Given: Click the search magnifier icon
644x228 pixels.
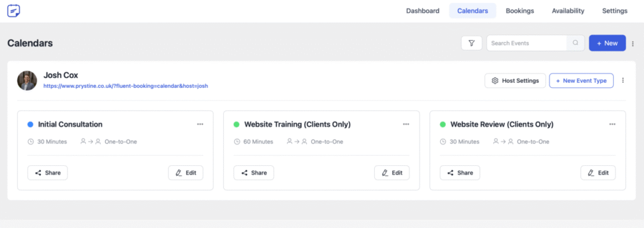Looking at the screenshot, I should click(575, 43).
